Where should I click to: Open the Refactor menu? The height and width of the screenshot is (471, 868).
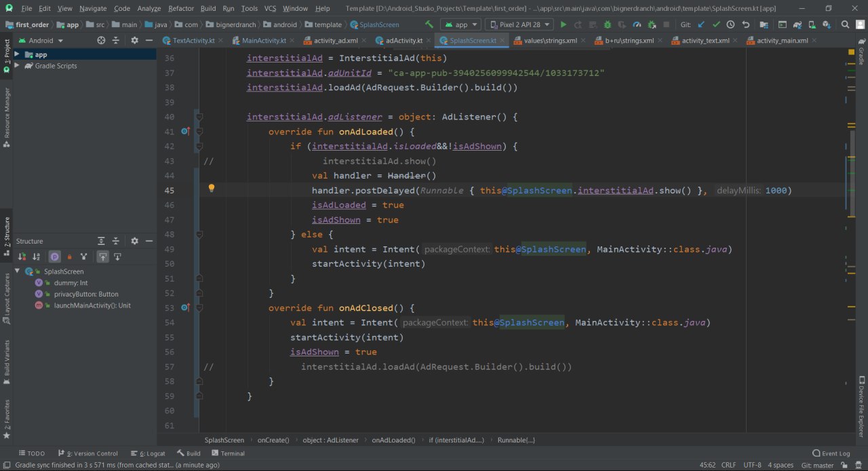coord(181,8)
